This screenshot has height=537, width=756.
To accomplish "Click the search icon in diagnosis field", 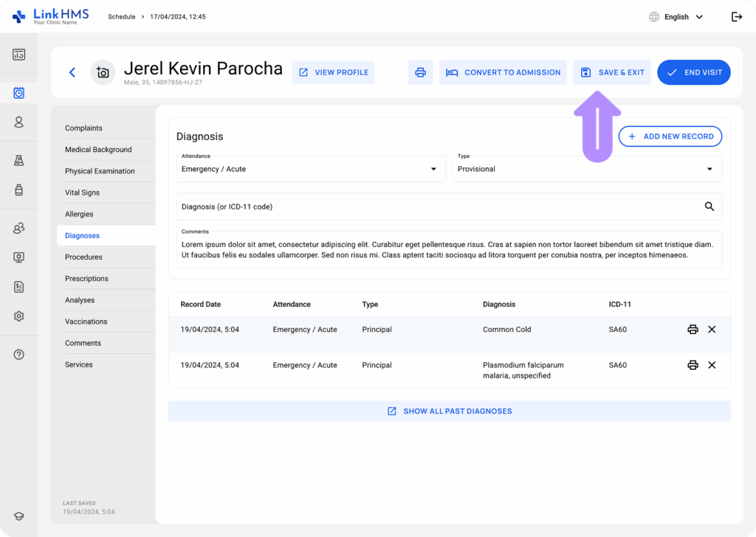I will (709, 207).
